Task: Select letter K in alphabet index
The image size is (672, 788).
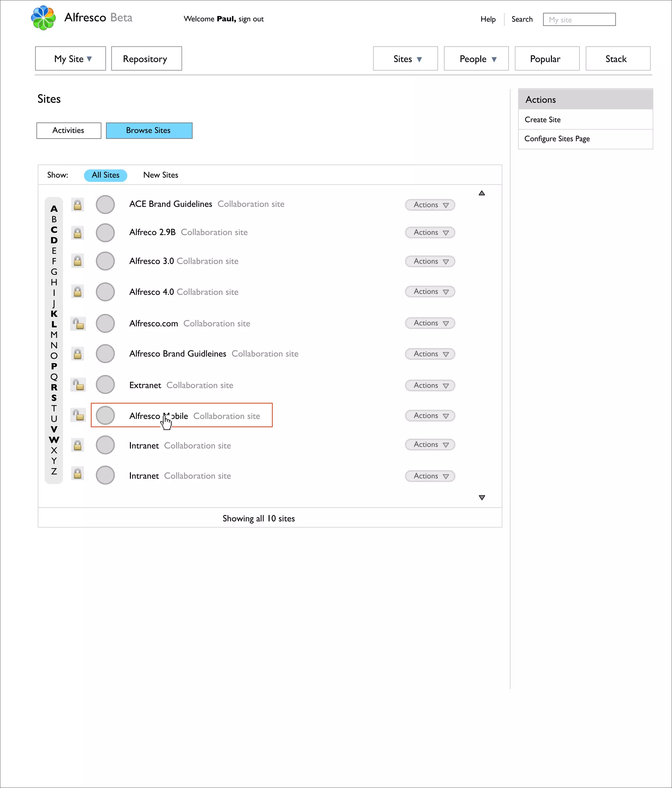Action: 54,314
